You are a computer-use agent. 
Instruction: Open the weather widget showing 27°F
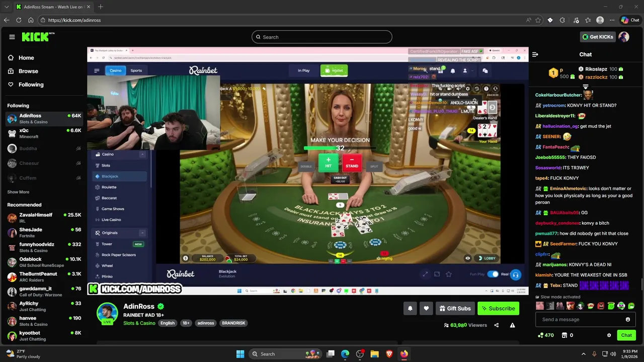[x=23, y=354]
